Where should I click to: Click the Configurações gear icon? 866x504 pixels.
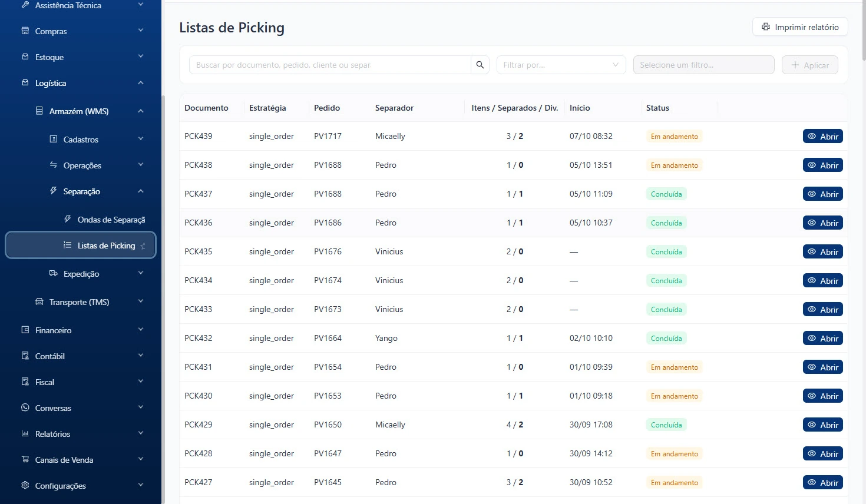tap(25, 485)
